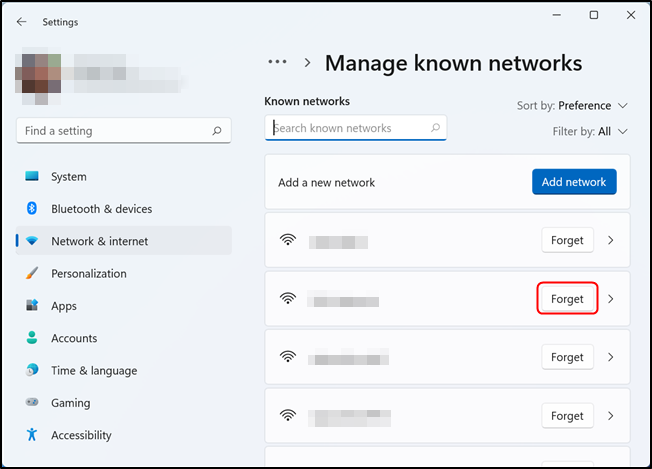Image resolution: width=652 pixels, height=469 pixels.
Task: Focus the Search known networks field
Action: coord(356,128)
